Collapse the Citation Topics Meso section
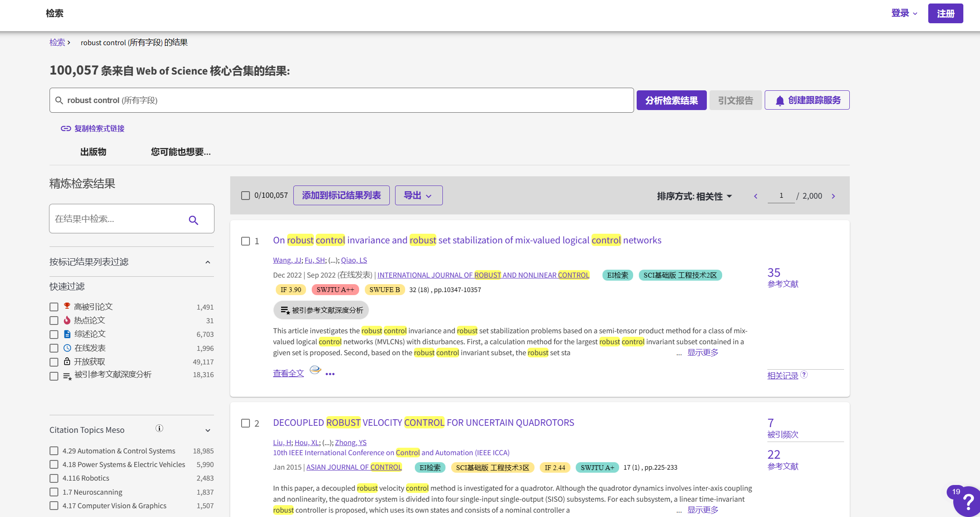The image size is (980, 517). pyautogui.click(x=208, y=430)
